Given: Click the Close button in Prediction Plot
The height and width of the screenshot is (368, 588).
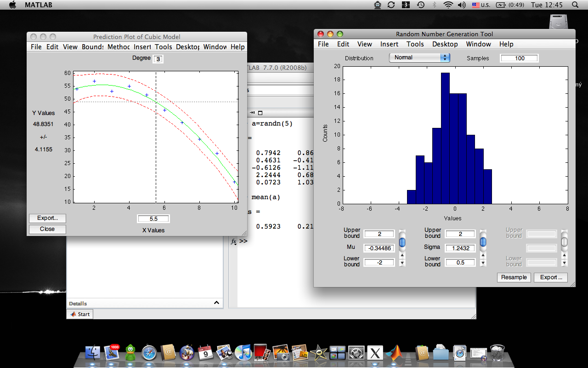Looking at the screenshot, I should tap(47, 229).
